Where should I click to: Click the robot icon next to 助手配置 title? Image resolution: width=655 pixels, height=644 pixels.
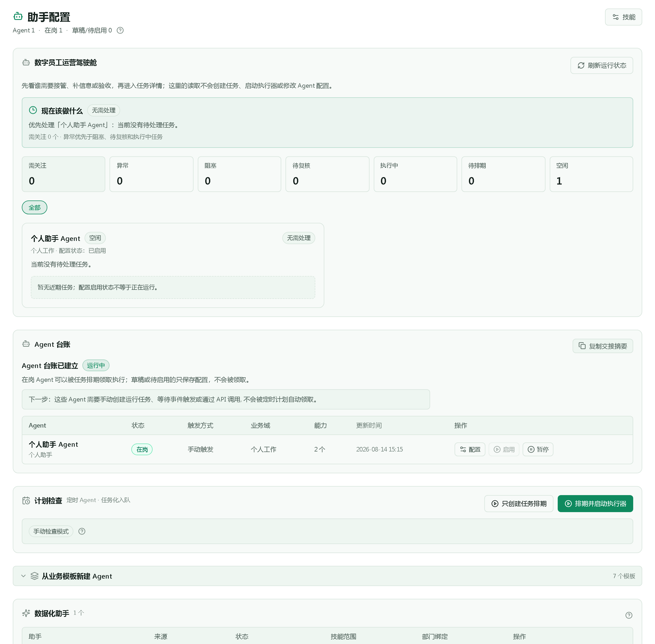[18, 16]
